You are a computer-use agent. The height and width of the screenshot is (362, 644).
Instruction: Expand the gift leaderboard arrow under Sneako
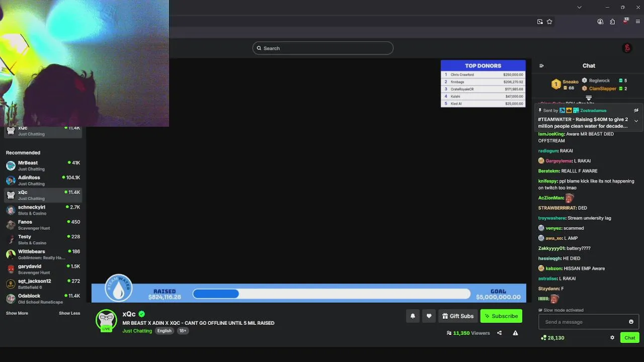click(x=589, y=98)
